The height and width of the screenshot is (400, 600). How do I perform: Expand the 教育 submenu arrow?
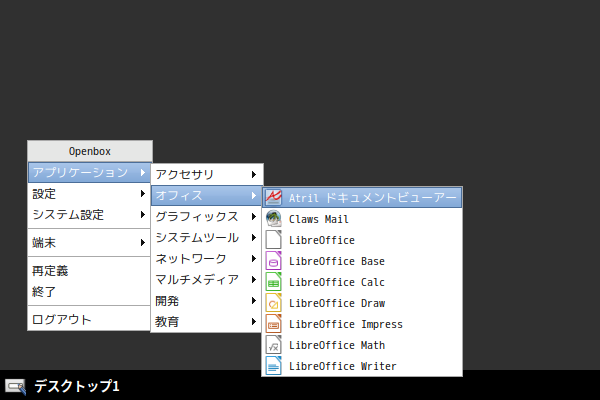point(254,322)
